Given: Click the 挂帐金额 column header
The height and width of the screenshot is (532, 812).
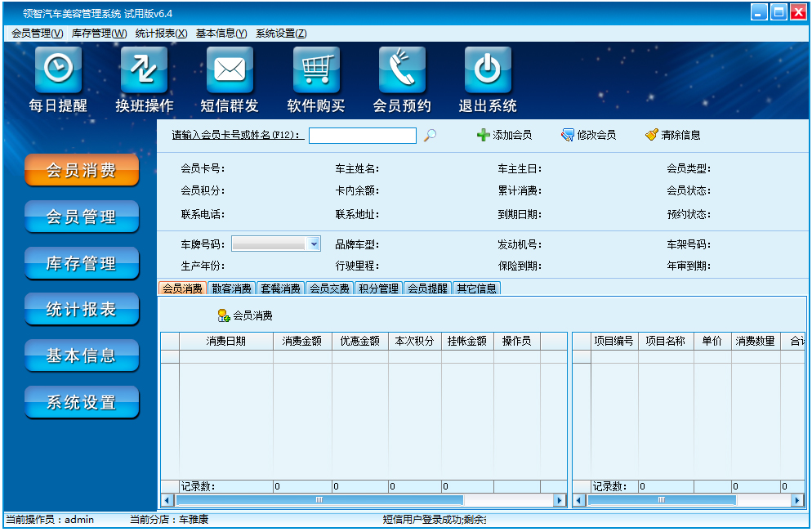Looking at the screenshot, I should coord(467,342).
